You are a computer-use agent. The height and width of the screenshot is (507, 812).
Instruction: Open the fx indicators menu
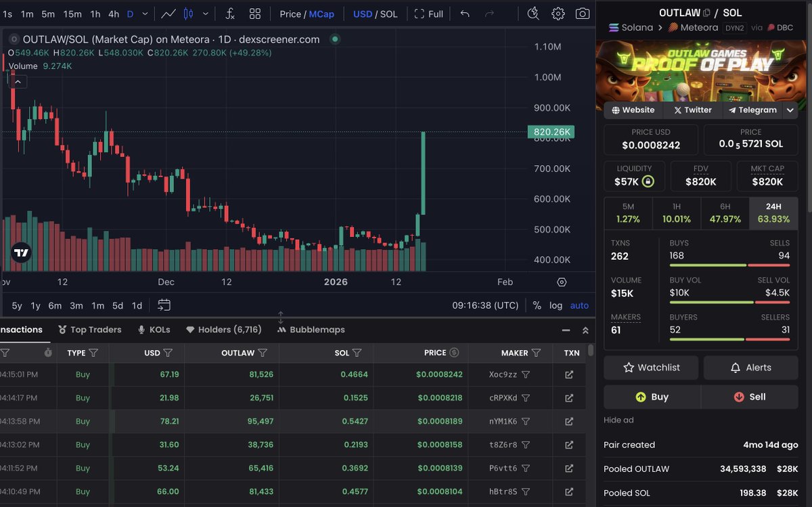point(230,14)
